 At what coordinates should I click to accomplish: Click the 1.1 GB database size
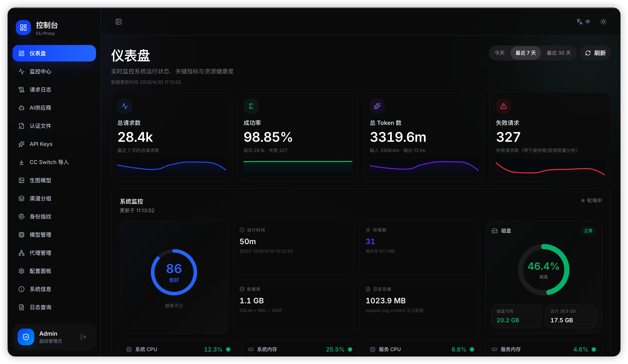point(252,300)
